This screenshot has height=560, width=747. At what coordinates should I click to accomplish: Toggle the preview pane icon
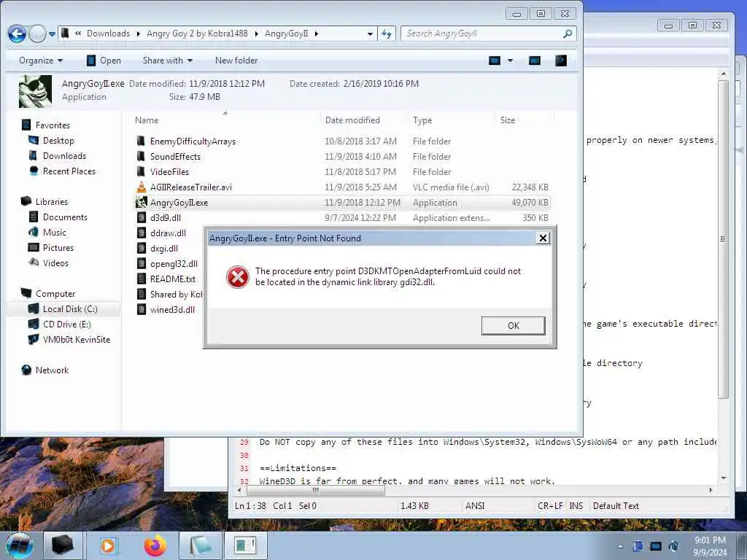click(535, 61)
